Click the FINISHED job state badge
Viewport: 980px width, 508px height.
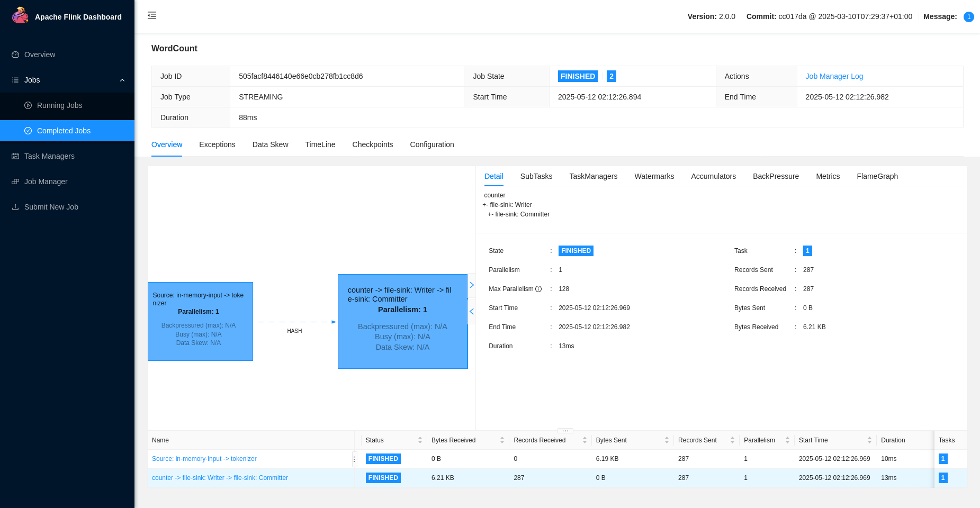pyautogui.click(x=578, y=76)
